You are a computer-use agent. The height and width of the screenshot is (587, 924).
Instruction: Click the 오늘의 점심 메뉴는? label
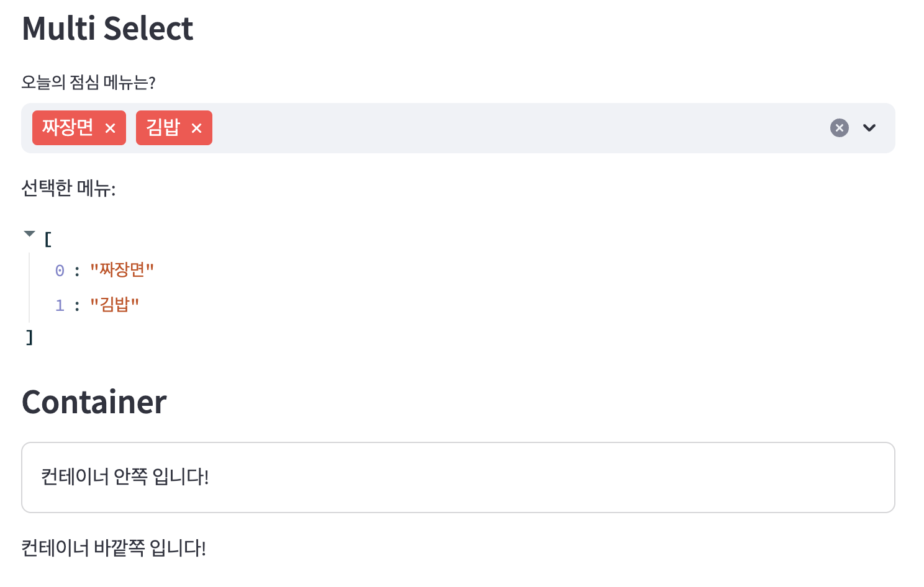point(88,83)
